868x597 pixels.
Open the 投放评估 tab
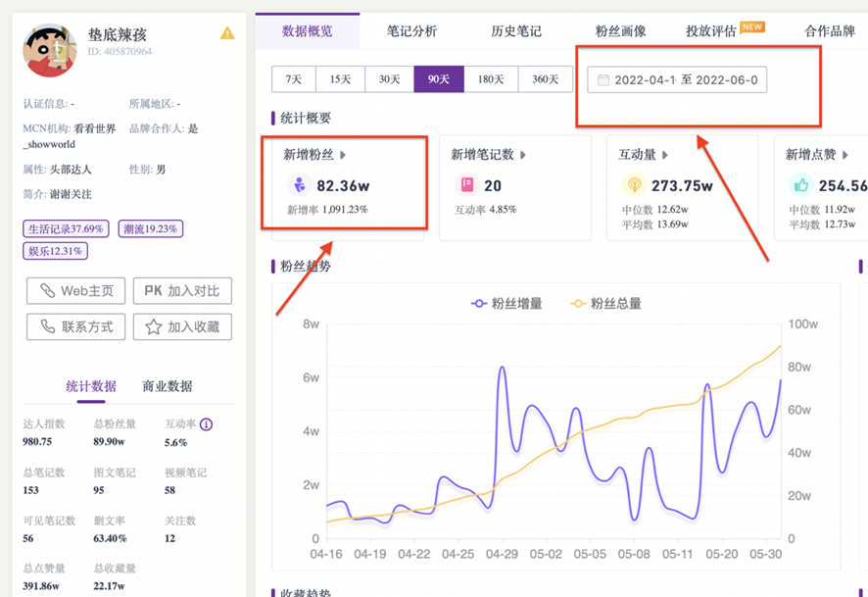(x=711, y=31)
